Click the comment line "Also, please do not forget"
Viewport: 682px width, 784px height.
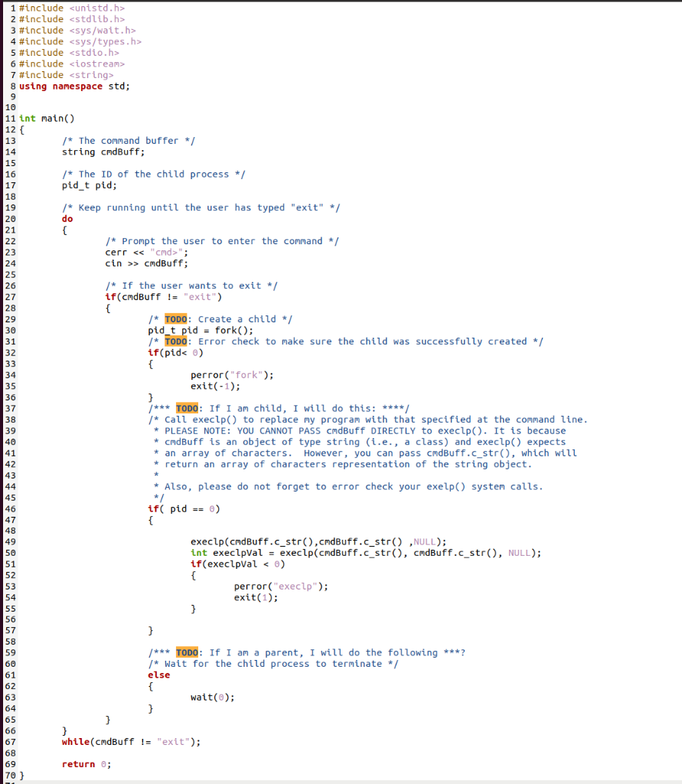348,486
